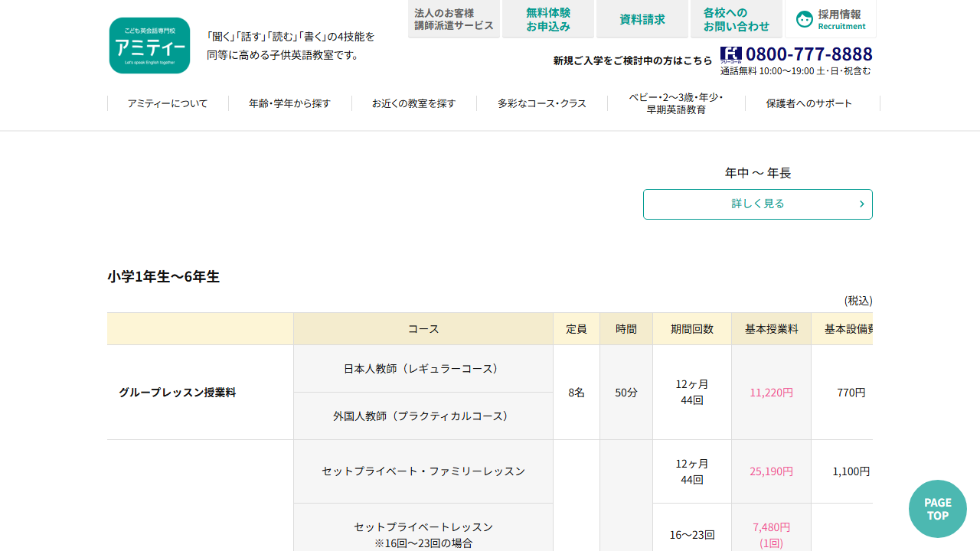The height and width of the screenshot is (551, 980).
Task: Click the 時間 column header
Action: (626, 329)
